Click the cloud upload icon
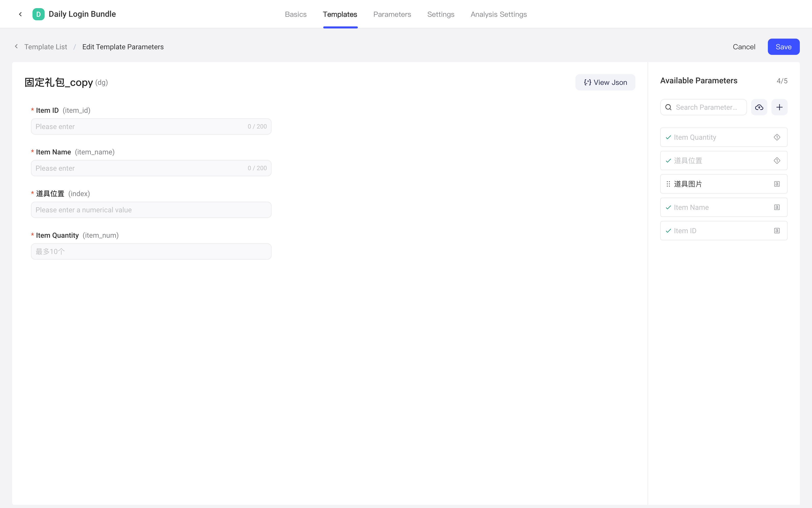This screenshot has width=812, height=508. [x=759, y=107]
